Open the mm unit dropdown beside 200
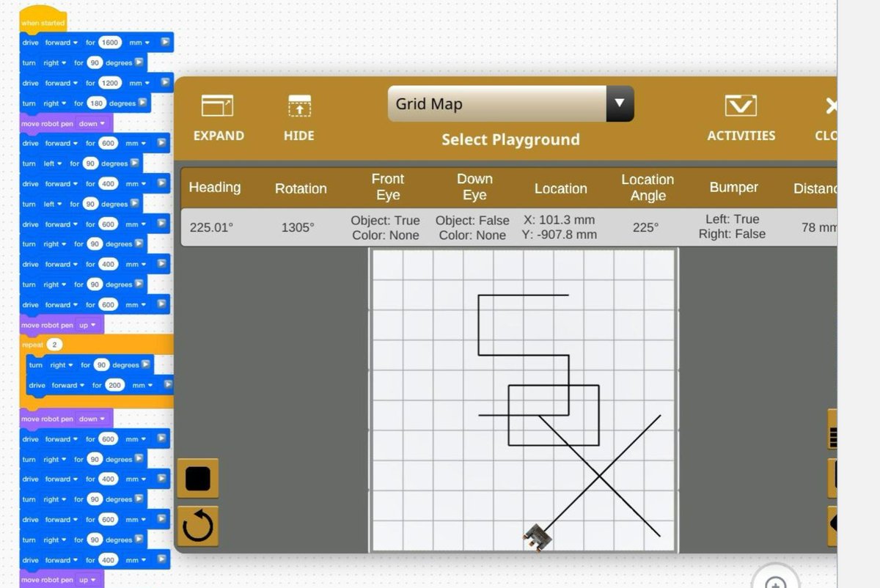The height and width of the screenshot is (588, 880). pos(142,385)
